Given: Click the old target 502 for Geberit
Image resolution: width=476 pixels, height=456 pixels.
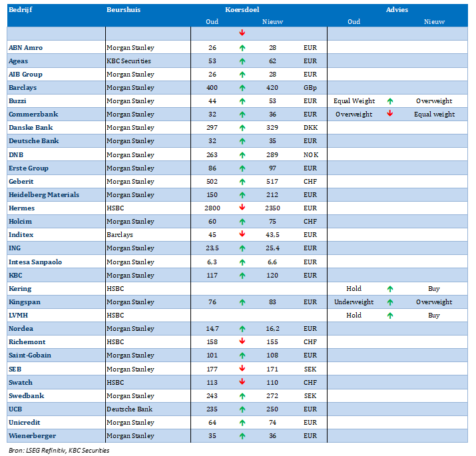Looking at the screenshot, I should pos(212,182).
